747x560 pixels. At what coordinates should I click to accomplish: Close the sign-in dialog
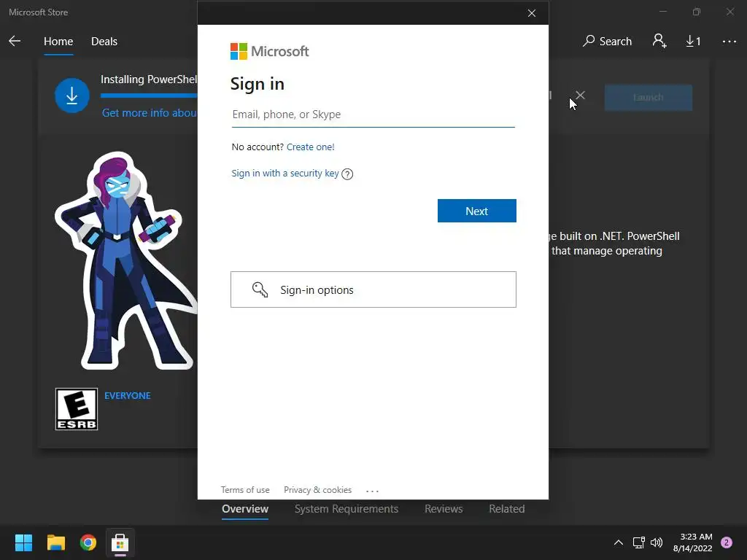[x=532, y=13]
